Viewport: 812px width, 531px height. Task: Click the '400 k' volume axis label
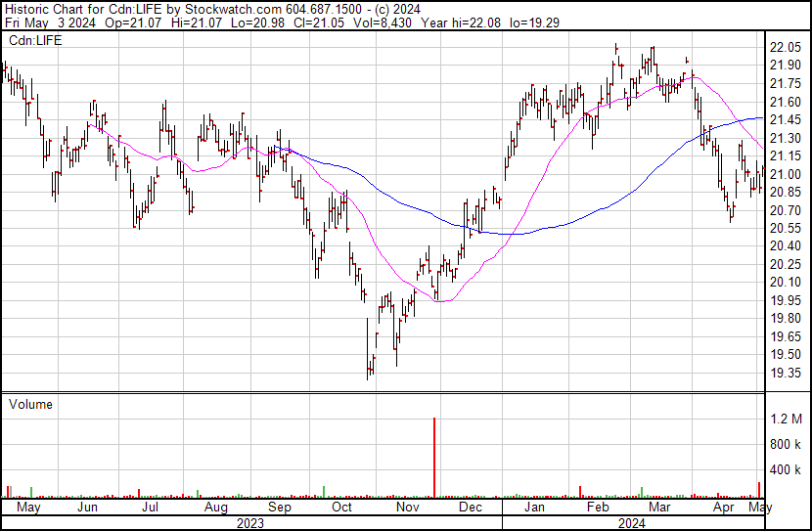pyautogui.click(x=785, y=470)
